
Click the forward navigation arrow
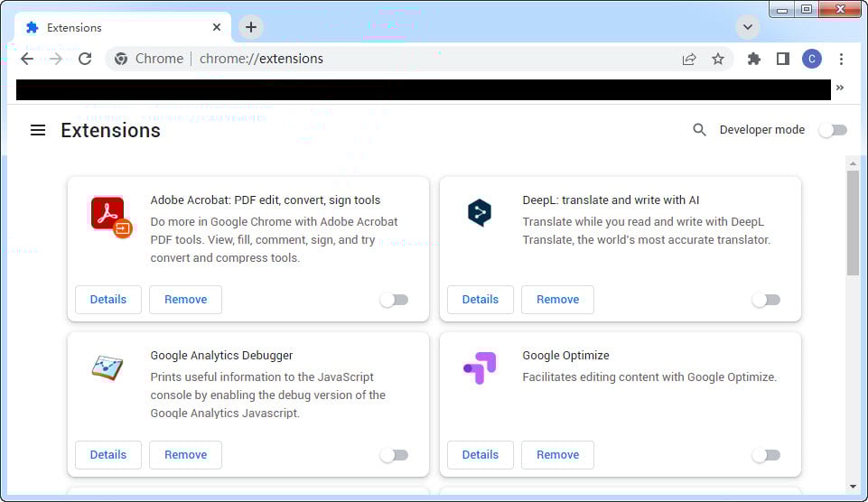coord(55,59)
